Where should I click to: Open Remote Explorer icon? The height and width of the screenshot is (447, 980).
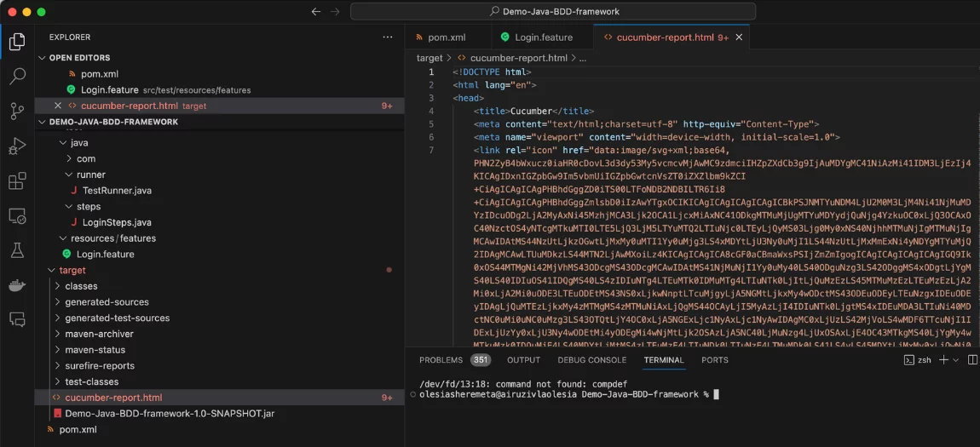[17, 216]
